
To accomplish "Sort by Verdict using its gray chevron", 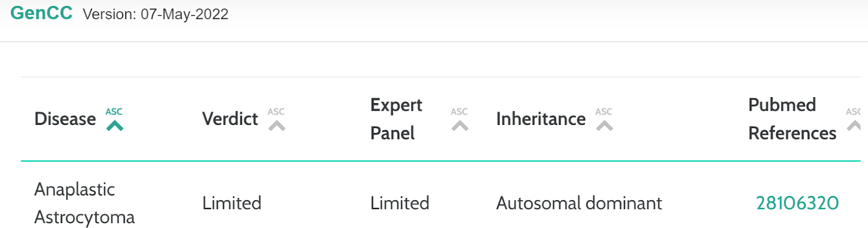I will 277,126.
